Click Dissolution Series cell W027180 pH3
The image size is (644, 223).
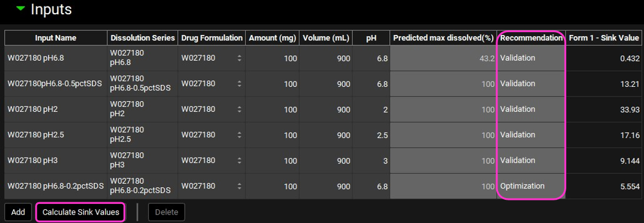click(143, 161)
